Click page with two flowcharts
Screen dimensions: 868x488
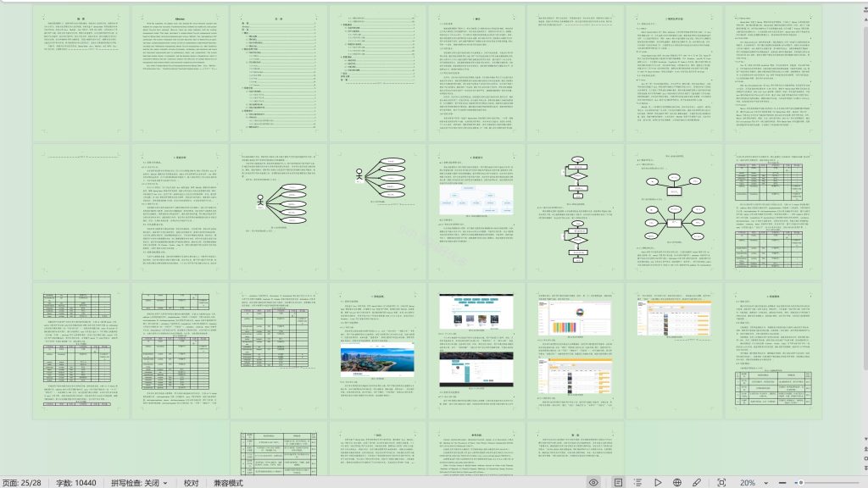[576, 212]
